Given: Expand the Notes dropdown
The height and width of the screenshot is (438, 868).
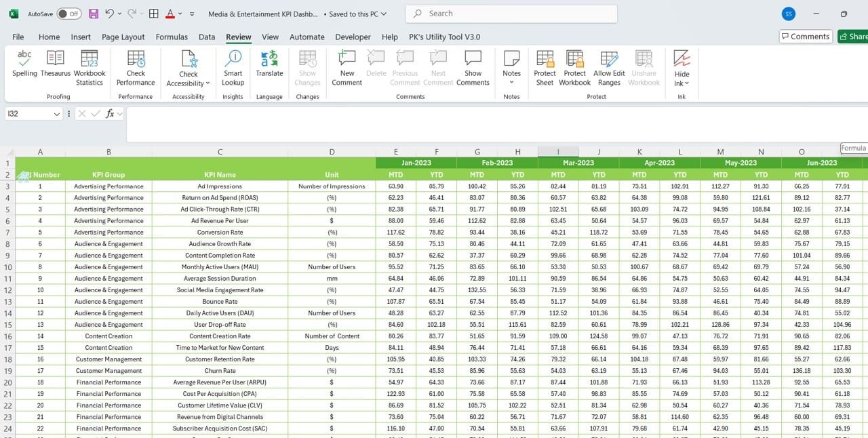Looking at the screenshot, I should (x=511, y=83).
